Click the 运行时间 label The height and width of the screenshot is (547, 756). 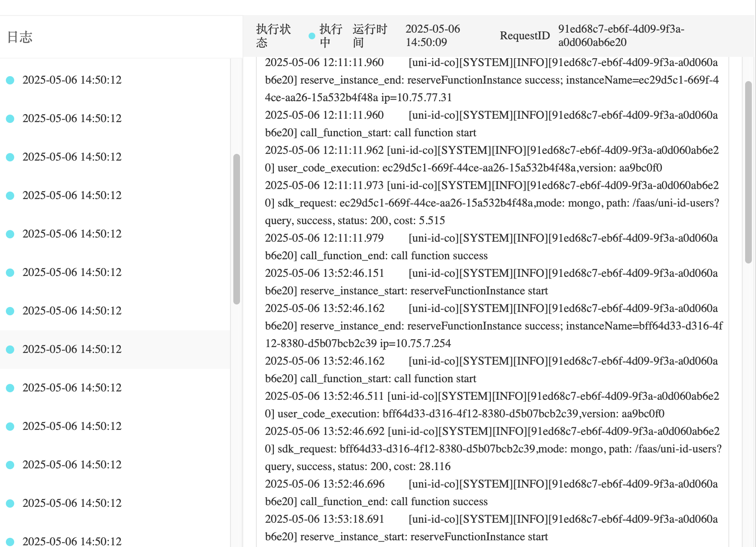pos(370,36)
